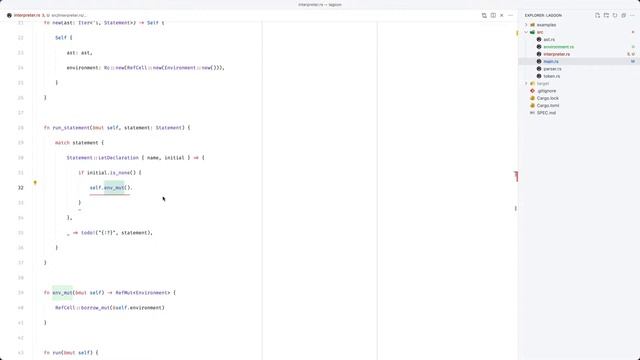Click the Rust file icon beside token.rs
The width and height of the screenshot is (640, 360).
(539, 76)
